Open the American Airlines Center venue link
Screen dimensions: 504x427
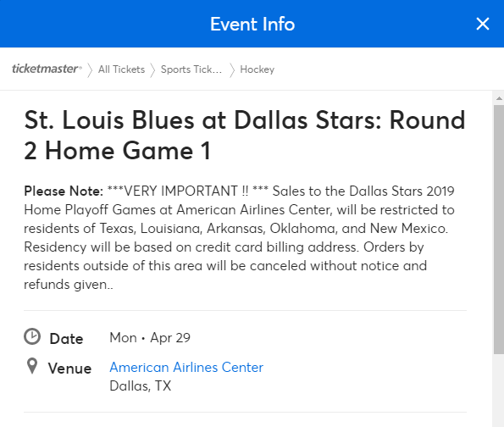(x=186, y=367)
